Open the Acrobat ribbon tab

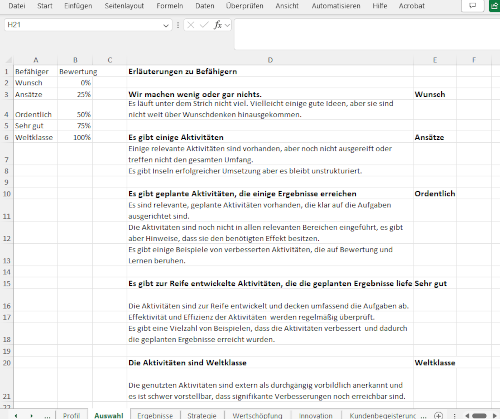click(412, 6)
